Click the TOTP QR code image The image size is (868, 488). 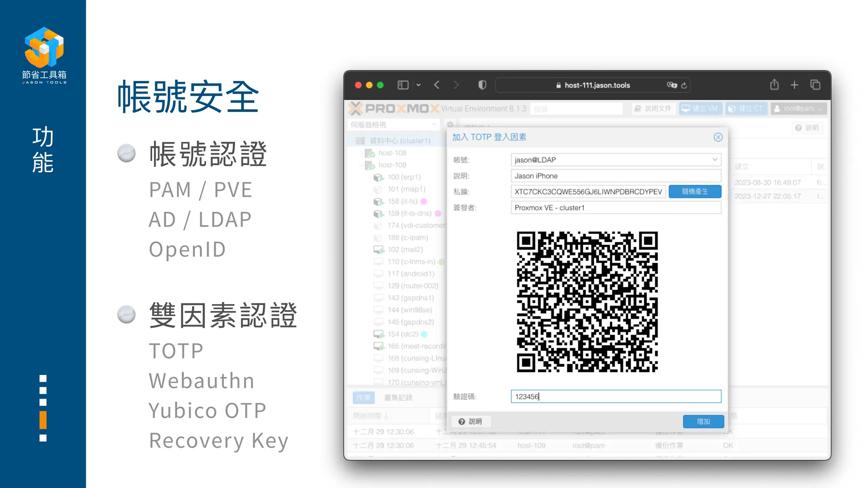587,302
